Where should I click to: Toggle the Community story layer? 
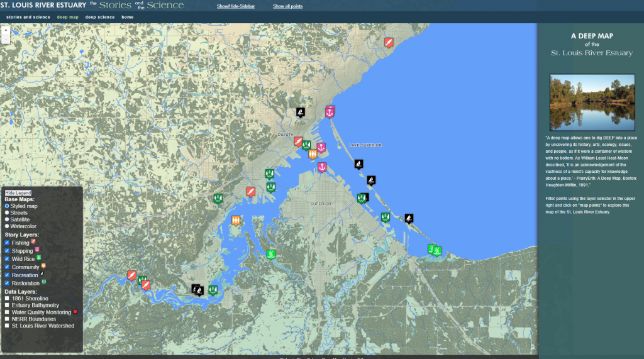pos(7,267)
